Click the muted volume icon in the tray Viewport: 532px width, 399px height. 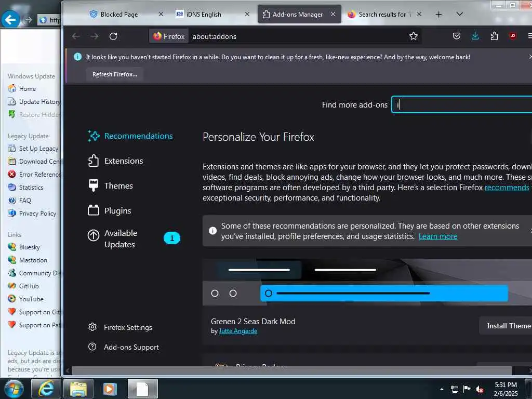coord(480,389)
